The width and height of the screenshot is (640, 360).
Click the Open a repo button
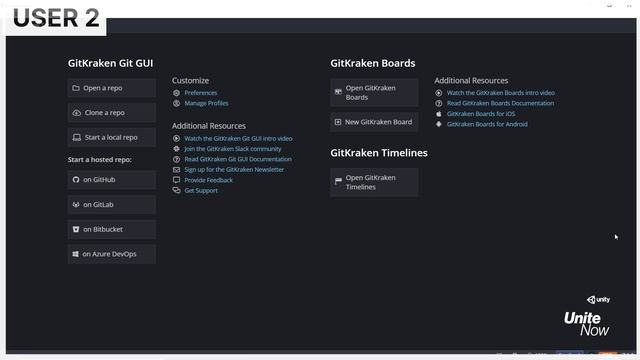point(111,88)
